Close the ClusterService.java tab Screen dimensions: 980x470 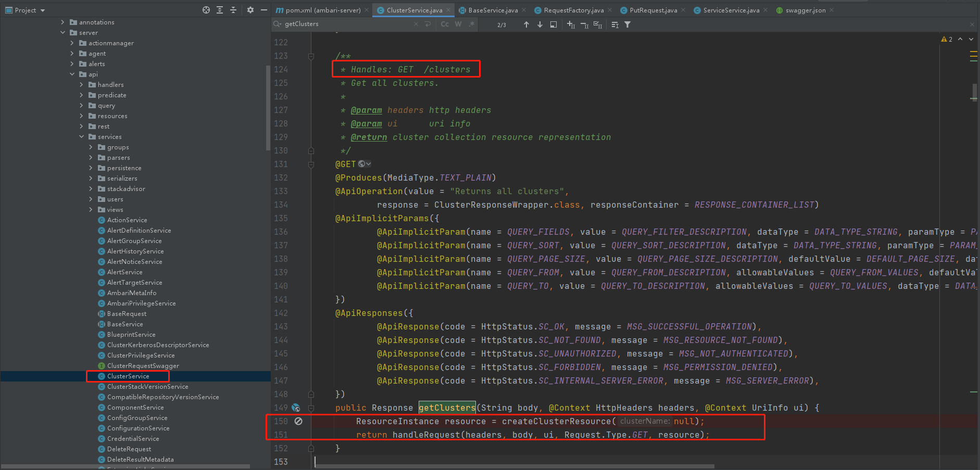(448, 10)
